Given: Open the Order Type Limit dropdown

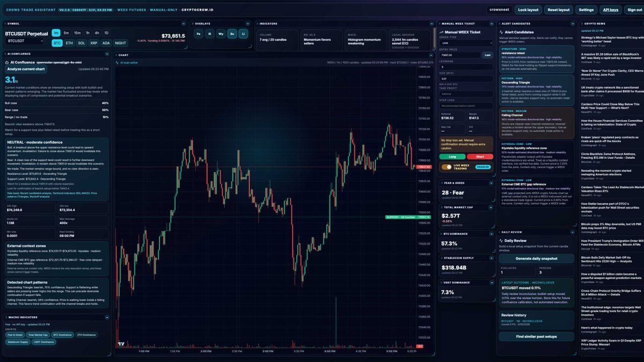Looking at the screenshot, I should 466,43.
